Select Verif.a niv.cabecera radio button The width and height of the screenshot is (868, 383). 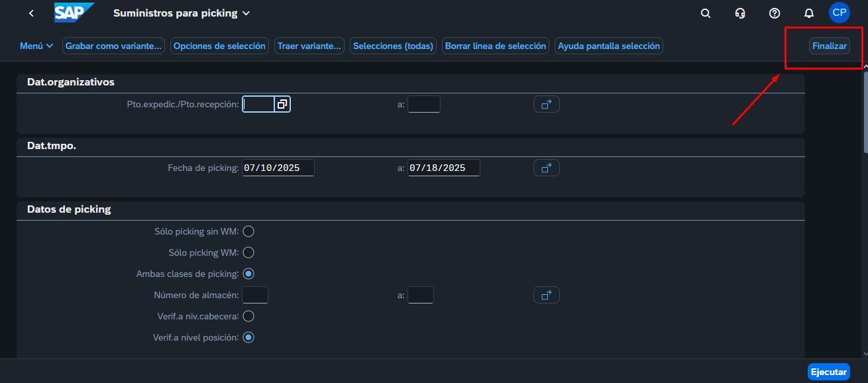point(248,316)
